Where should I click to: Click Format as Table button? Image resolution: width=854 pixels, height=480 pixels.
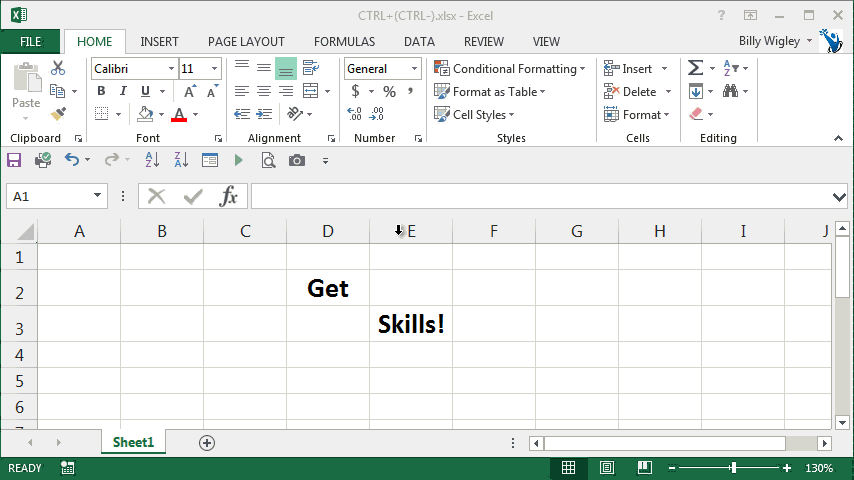[x=490, y=91]
